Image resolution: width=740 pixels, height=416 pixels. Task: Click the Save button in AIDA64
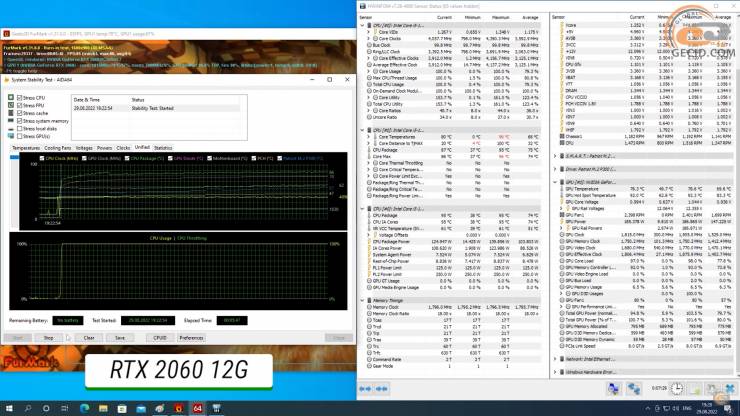(x=120, y=338)
